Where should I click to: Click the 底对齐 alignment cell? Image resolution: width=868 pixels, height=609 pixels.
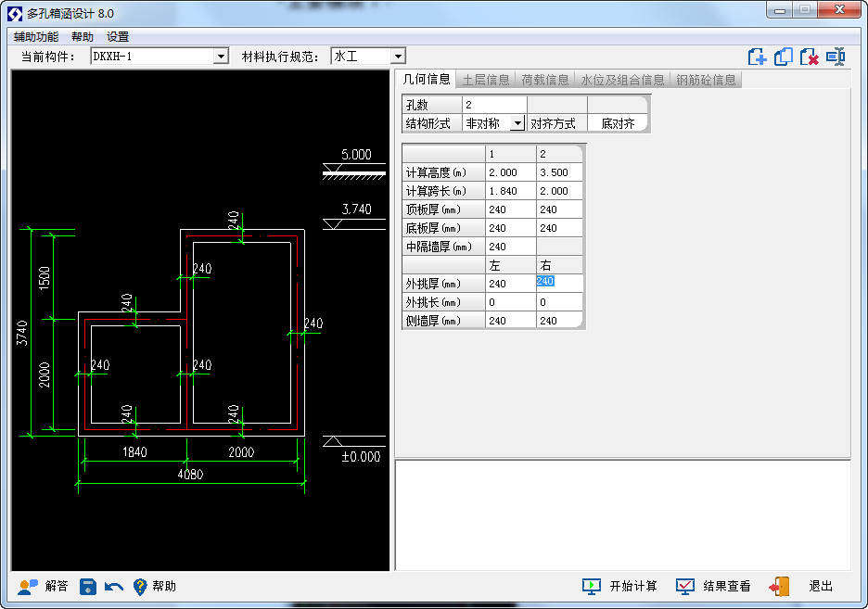coord(618,123)
